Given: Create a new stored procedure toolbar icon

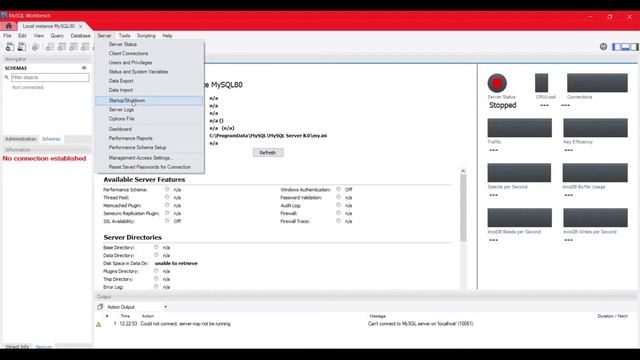Looking at the screenshot, I should [85, 47].
